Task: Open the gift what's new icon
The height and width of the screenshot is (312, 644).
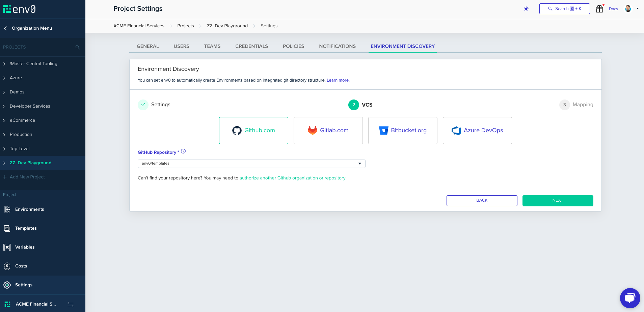Action: (x=599, y=9)
